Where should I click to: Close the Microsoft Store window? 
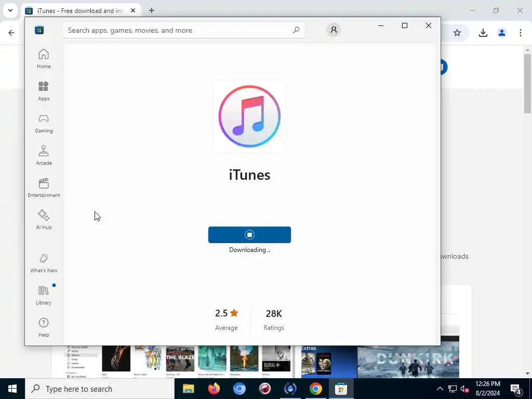(x=429, y=25)
